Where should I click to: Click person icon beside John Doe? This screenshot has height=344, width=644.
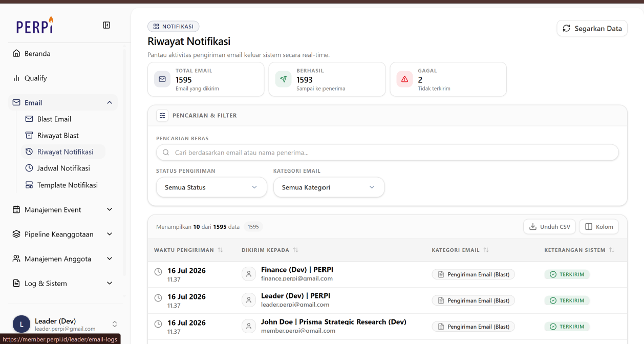pos(249,326)
